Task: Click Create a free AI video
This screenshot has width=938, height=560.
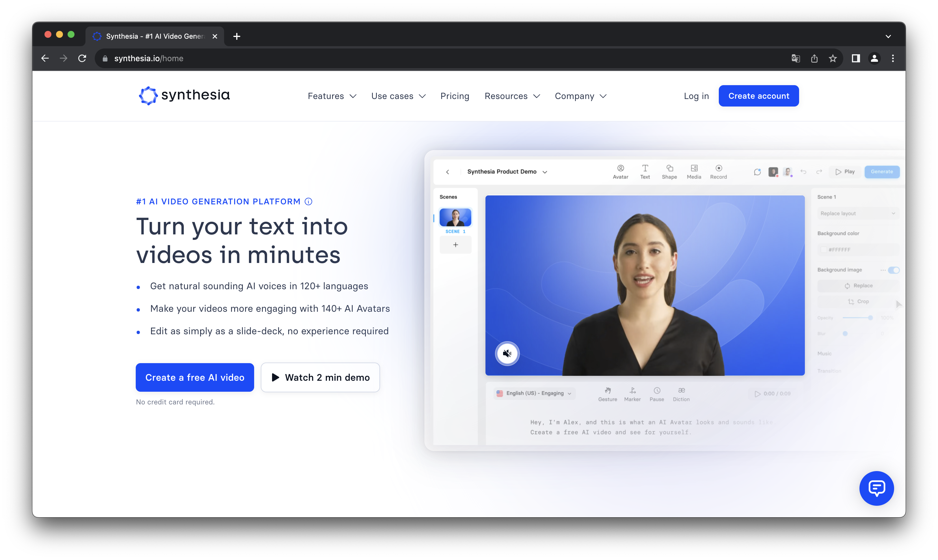Action: pos(195,377)
